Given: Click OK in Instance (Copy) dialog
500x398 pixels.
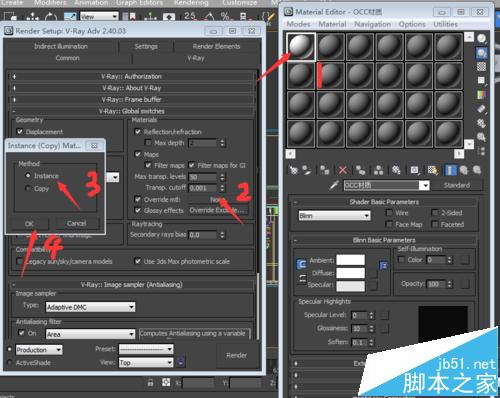Looking at the screenshot, I should 30,224.
